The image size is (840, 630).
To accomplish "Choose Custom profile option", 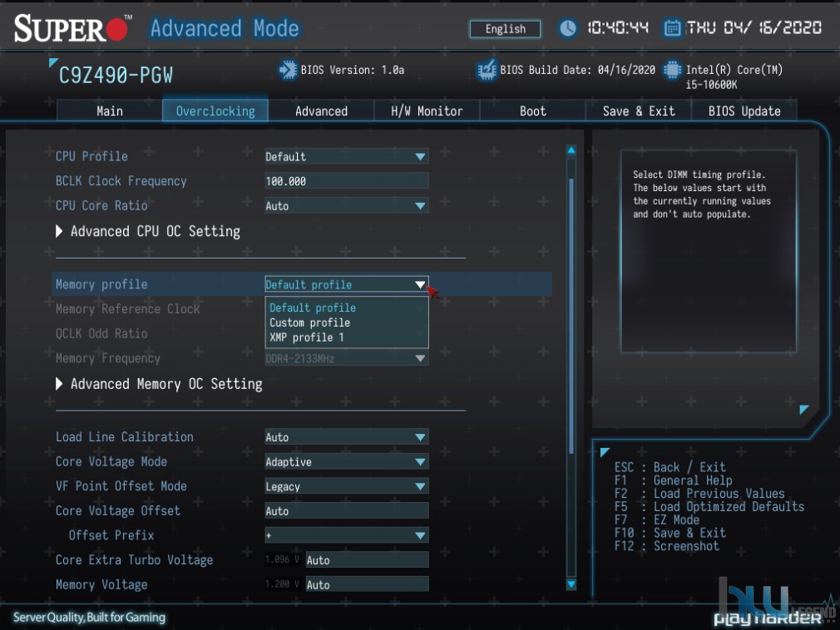I will click(309, 322).
